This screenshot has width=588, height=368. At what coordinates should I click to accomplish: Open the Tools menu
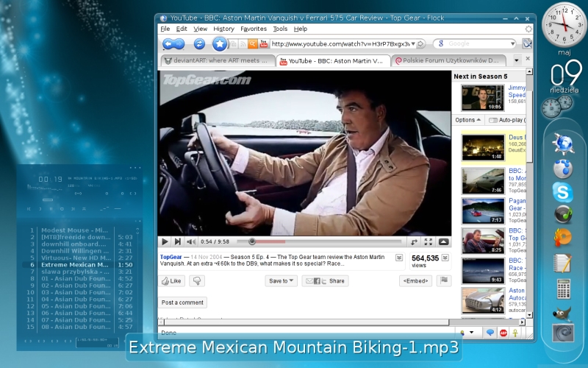pyautogui.click(x=280, y=29)
